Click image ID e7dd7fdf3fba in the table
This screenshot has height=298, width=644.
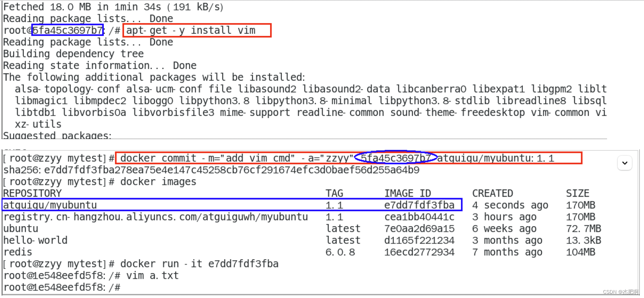coord(419,205)
